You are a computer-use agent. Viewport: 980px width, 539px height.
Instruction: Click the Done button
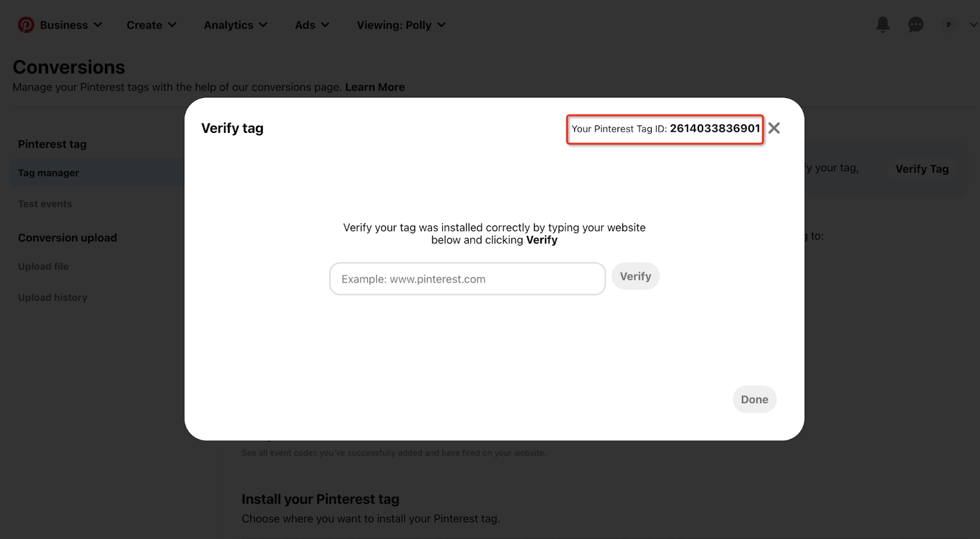[755, 399]
